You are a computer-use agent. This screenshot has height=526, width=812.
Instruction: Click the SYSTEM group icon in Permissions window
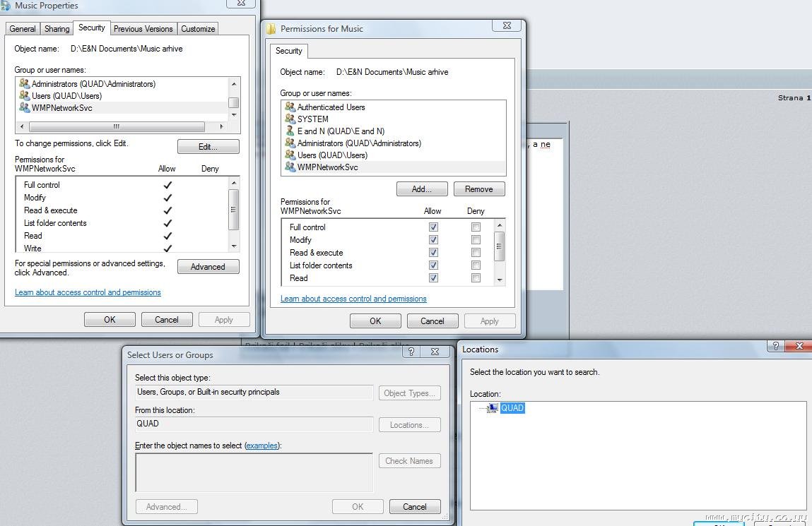coord(290,119)
